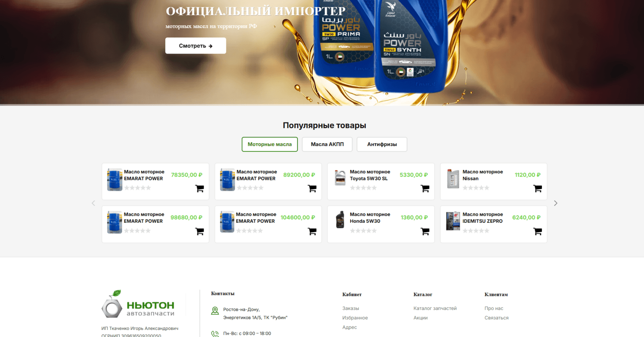Add IDEMITSU ZEPRO oil to cart
This screenshot has height=337, width=644.
point(538,231)
